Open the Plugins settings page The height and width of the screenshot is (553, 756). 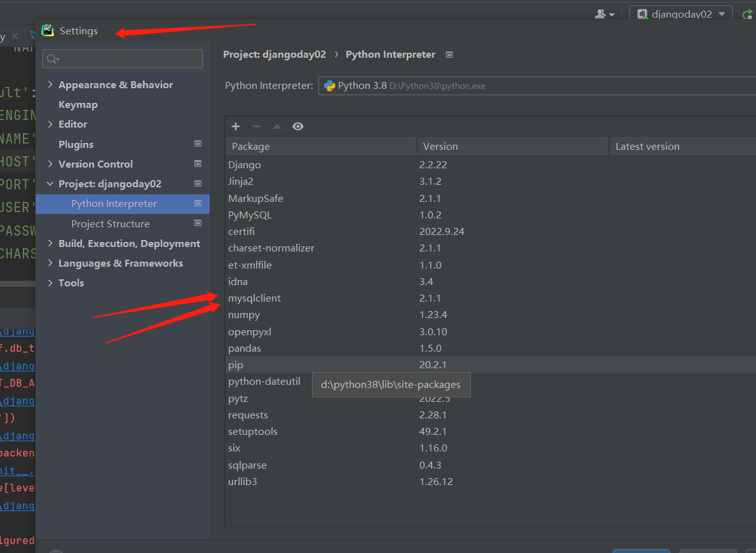point(76,144)
